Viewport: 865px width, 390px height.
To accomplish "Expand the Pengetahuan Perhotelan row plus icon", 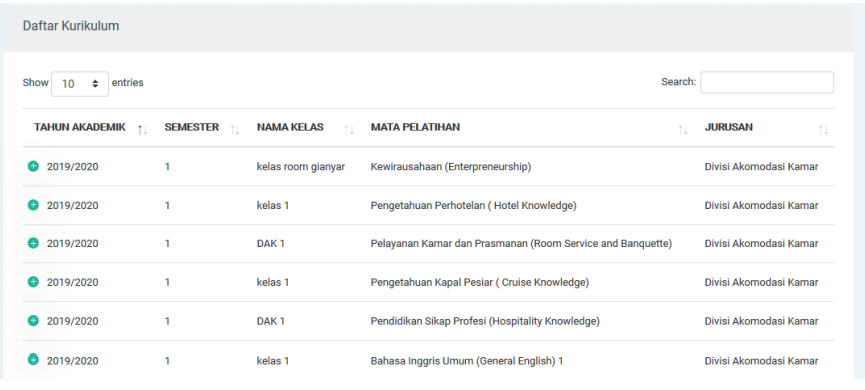I will coord(33,205).
